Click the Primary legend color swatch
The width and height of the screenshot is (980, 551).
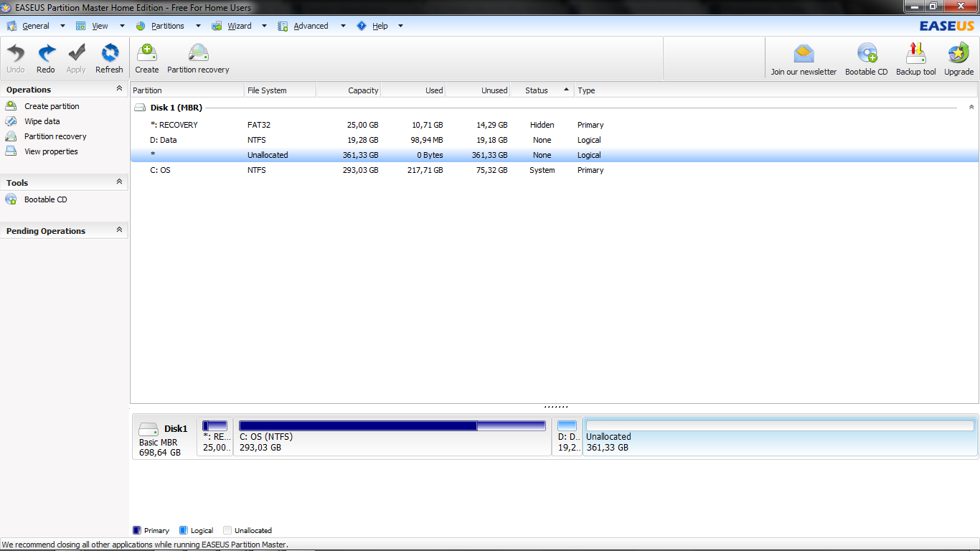click(137, 530)
